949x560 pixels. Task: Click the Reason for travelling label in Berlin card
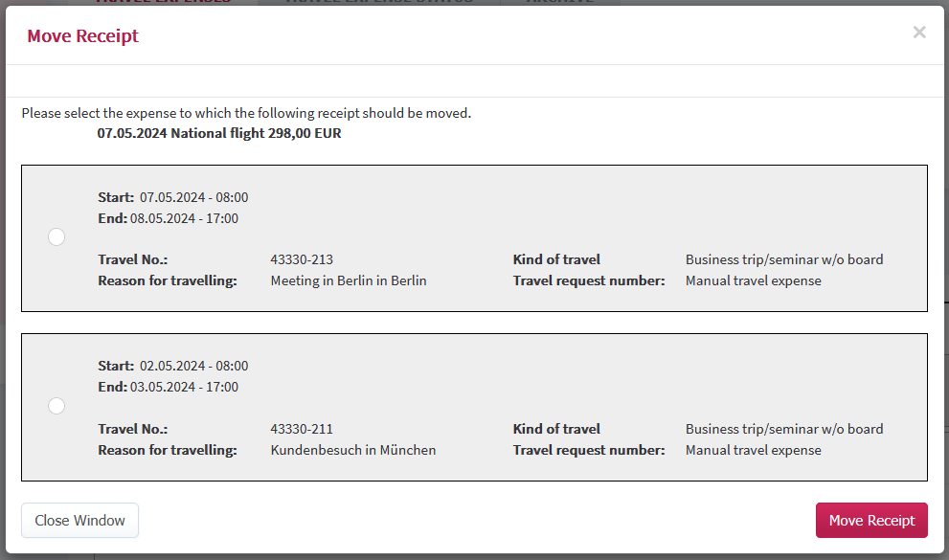click(x=168, y=280)
